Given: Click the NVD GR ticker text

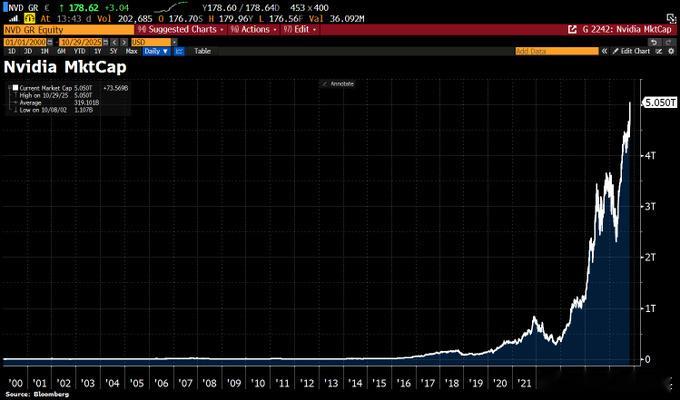Looking at the screenshot, I should [x=23, y=8].
